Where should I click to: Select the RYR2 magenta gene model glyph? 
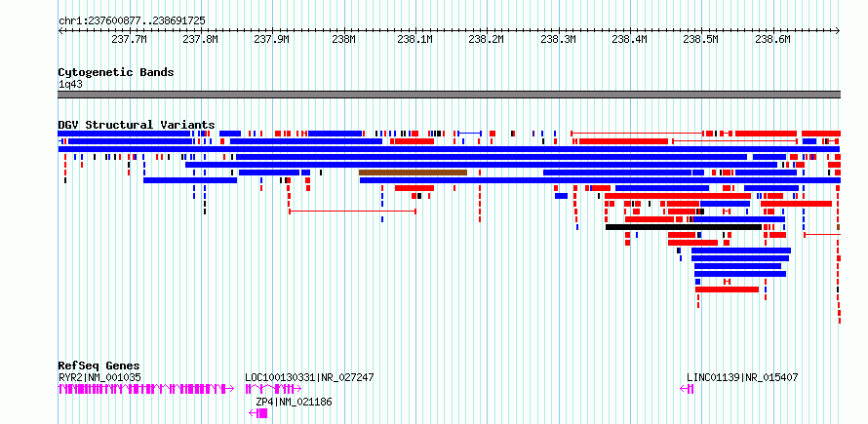click(145, 389)
